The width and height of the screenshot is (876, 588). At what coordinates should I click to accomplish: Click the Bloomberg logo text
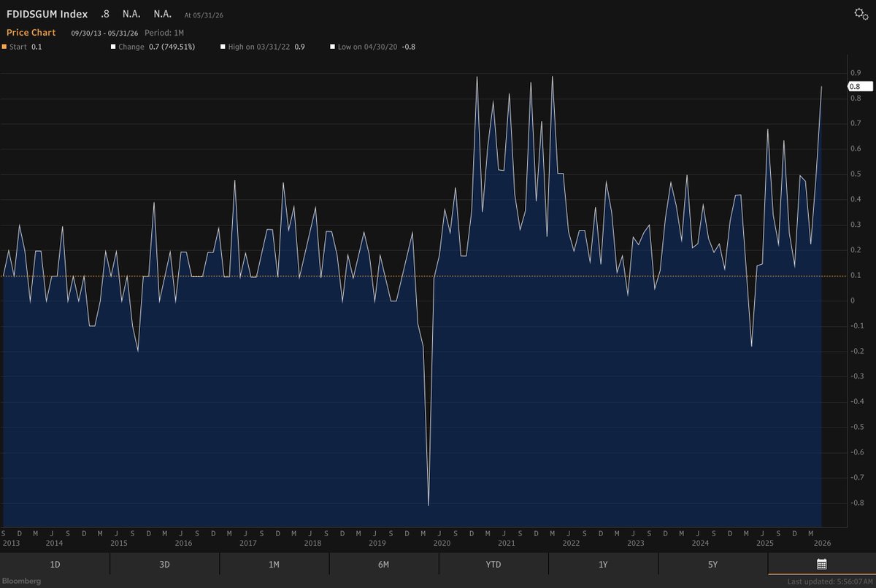click(x=20, y=581)
